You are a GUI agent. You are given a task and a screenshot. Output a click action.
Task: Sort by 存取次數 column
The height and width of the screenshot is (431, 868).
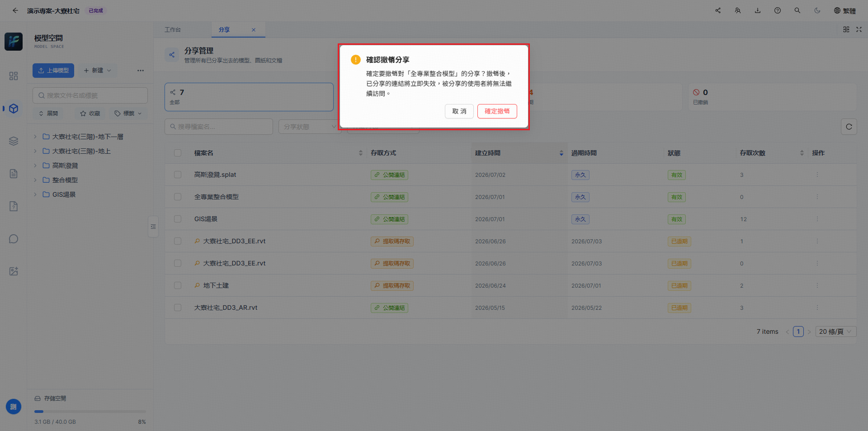(x=802, y=153)
